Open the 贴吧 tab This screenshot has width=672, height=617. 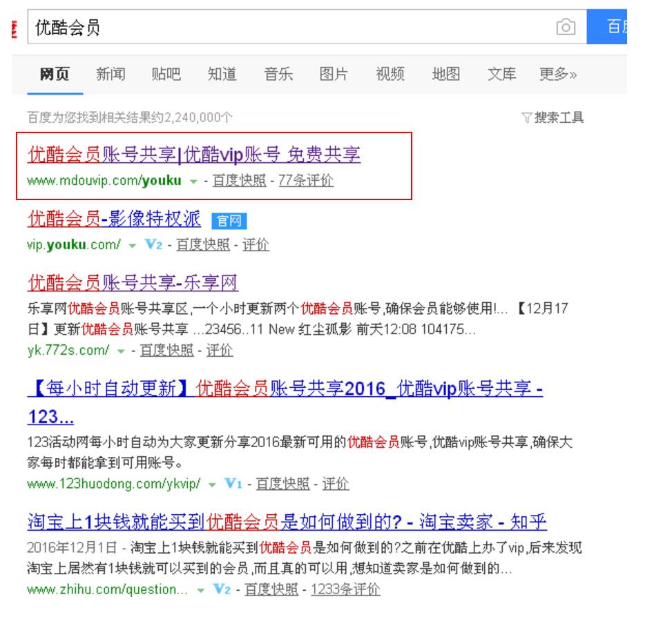(166, 74)
